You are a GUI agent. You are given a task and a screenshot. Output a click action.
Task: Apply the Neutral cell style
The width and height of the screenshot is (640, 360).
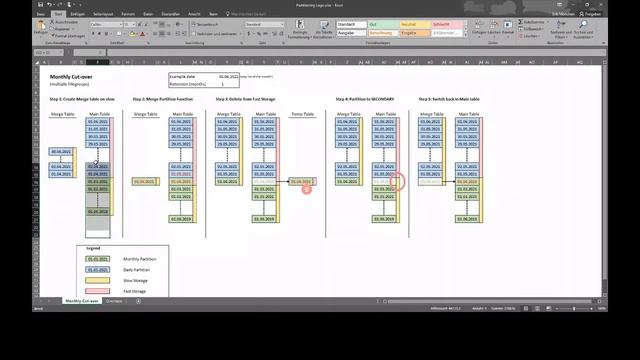[x=415, y=24]
